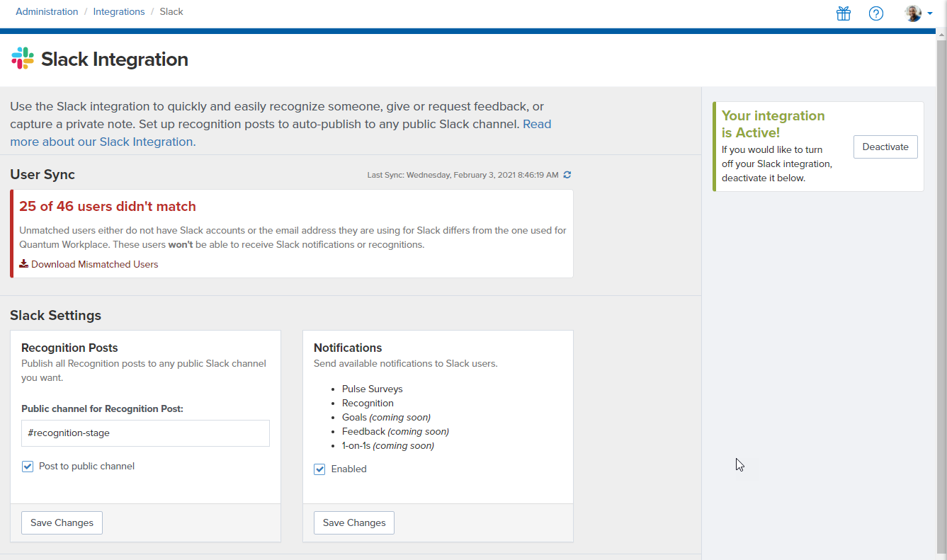Select the Goals (coming soon) item
Screen dimensions: 947x560
tap(386, 417)
